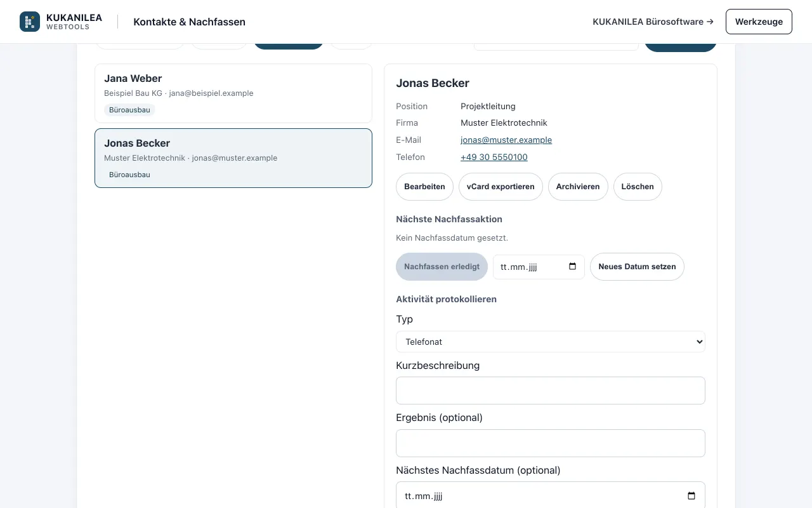This screenshot has width=812, height=508.
Task: Focus the date field beside Nachfassen erledigt
Action: (539, 267)
